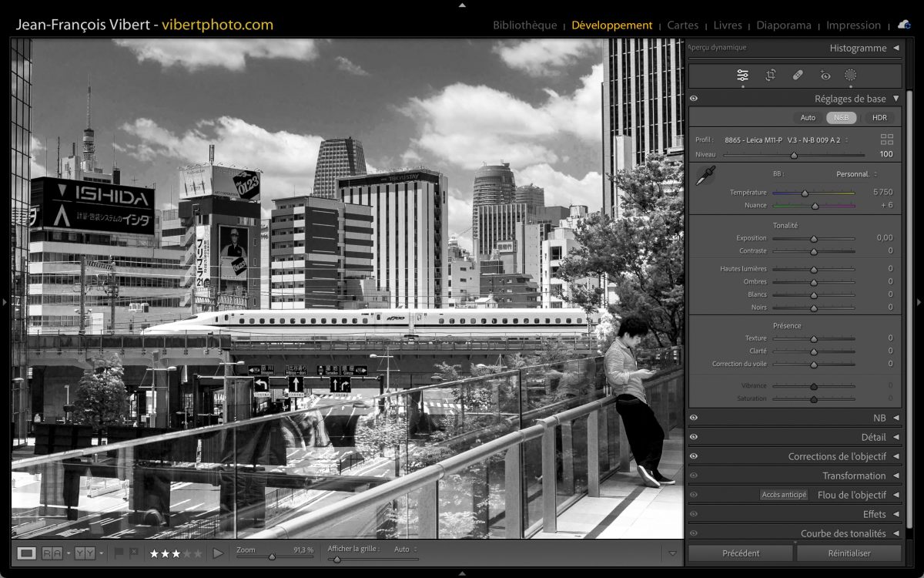Image resolution: width=924 pixels, height=578 pixels.
Task: Toggle the Détail panel eye icon
Action: [x=694, y=437]
